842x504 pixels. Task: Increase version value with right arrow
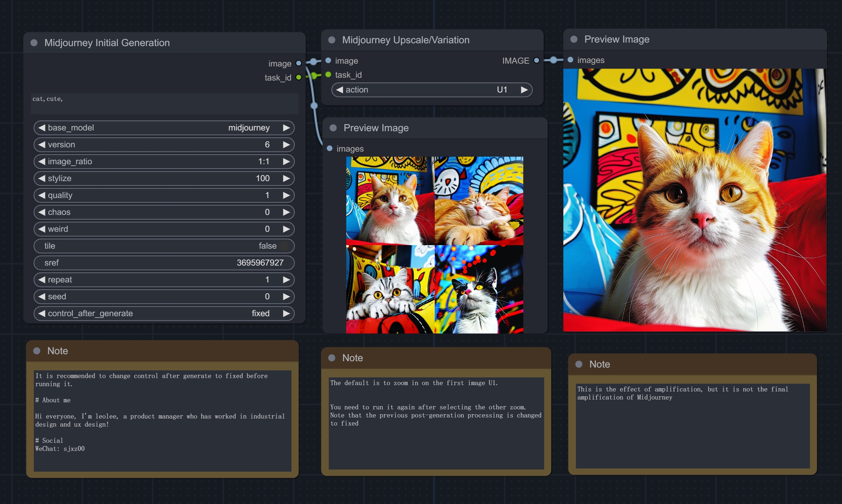(286, 145)
